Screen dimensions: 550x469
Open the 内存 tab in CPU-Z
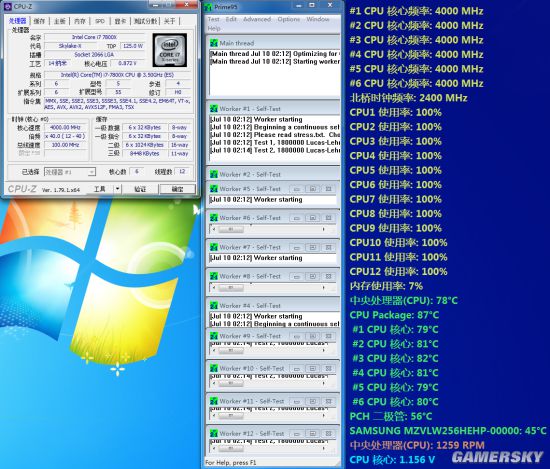[80, 21]
